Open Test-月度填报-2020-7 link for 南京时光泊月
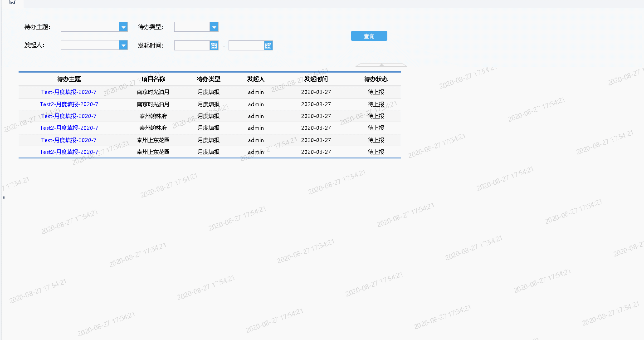 [x=69, y=92]
